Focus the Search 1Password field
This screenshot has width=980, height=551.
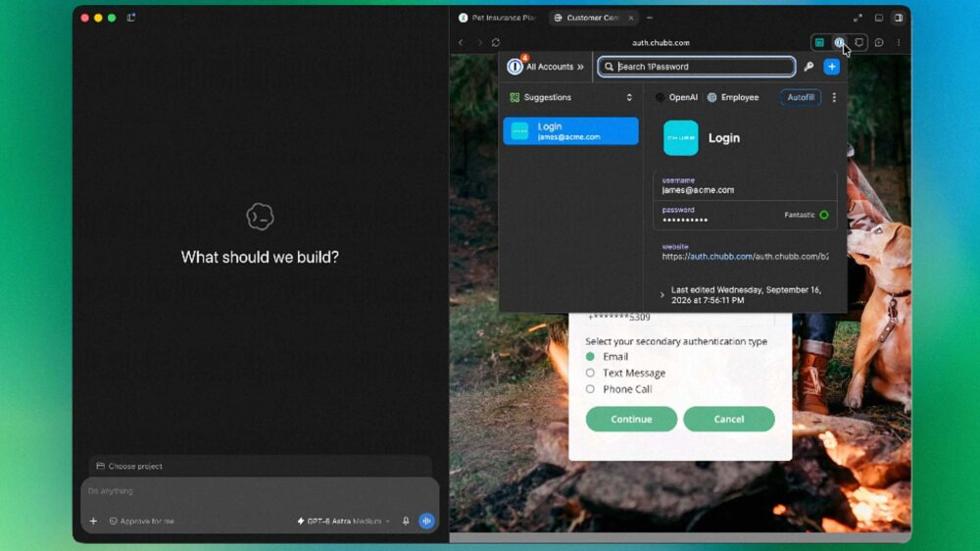coord(696,67)
